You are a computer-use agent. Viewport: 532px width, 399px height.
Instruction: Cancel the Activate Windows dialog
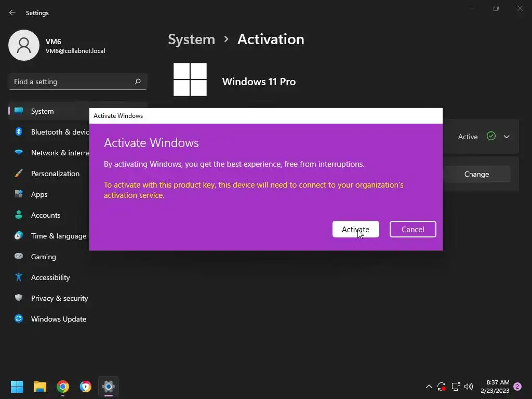click(x=413, y=229)
